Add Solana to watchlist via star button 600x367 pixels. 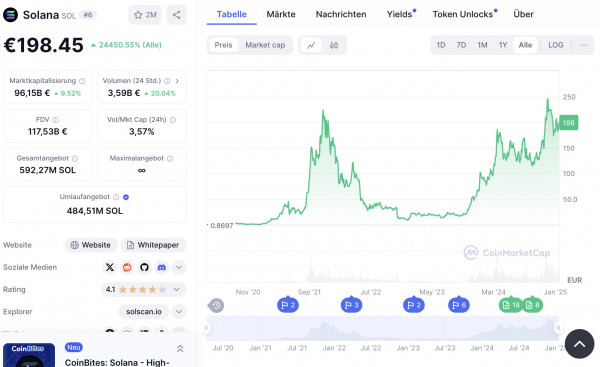(145, 15)
